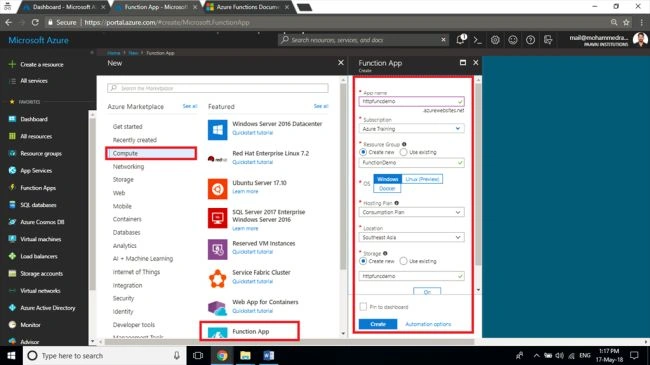The width and height of the screenshot is (650, 365).
Task: Open File Explorer from the taskbar
Action: (245, 356)
